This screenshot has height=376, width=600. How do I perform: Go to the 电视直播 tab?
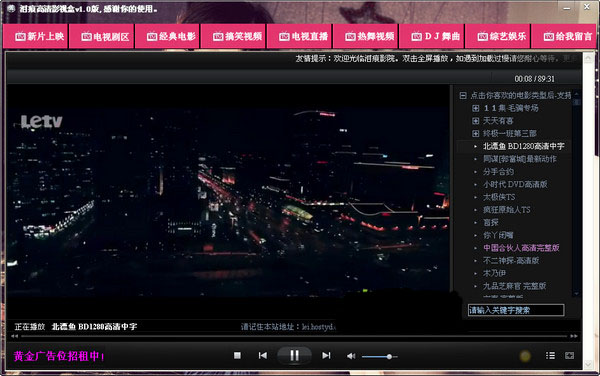click(x=300, y=36)
